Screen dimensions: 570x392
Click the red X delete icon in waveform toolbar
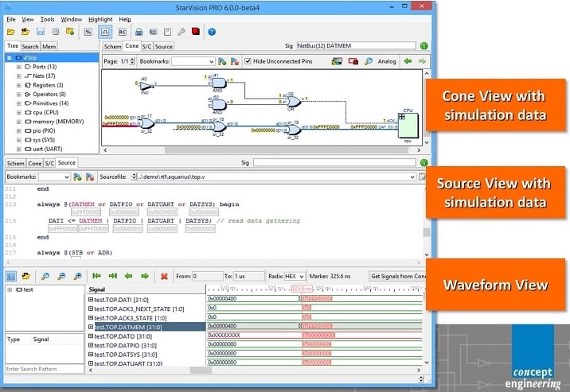click(x=164, y=276)
